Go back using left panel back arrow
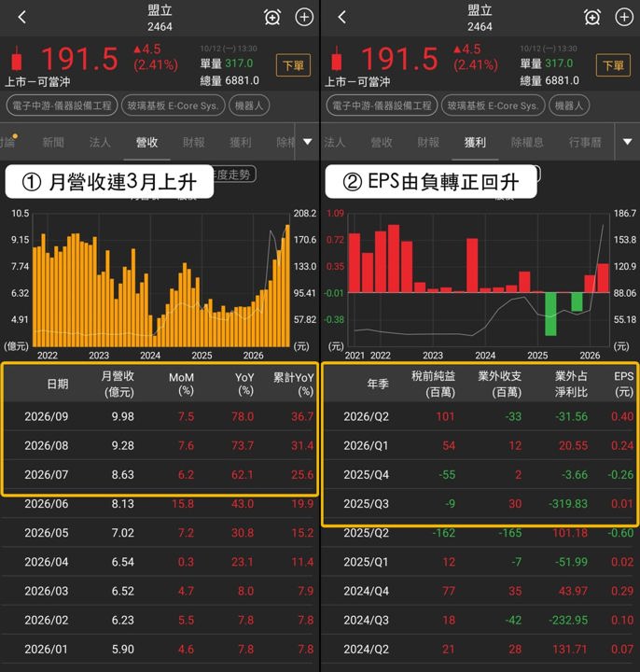The width and height of the screenshot is (640, 672). (x=21, y=18)
